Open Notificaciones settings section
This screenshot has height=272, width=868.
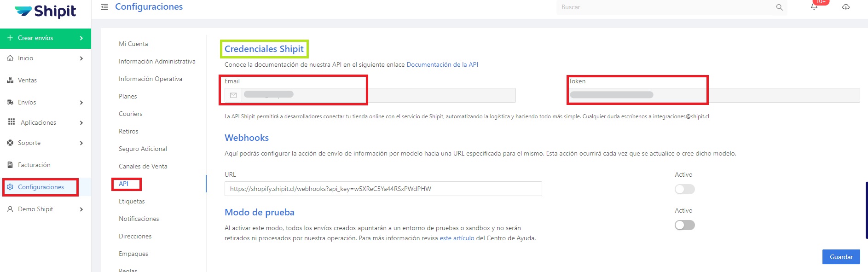click(x=139, y=219)
